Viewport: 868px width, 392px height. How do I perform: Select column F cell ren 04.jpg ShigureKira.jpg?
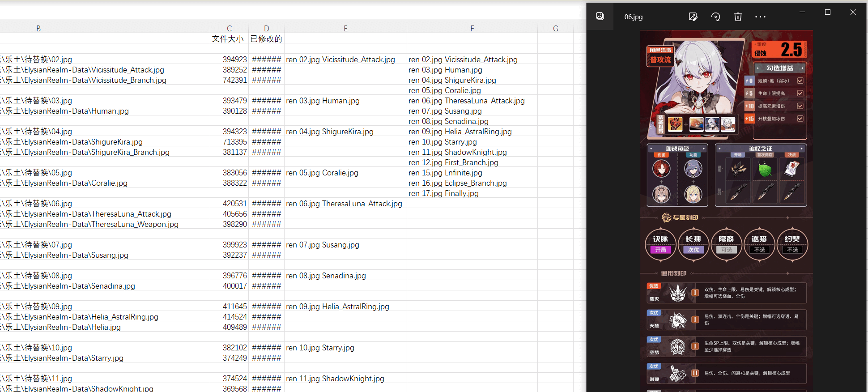pos(472,80)
